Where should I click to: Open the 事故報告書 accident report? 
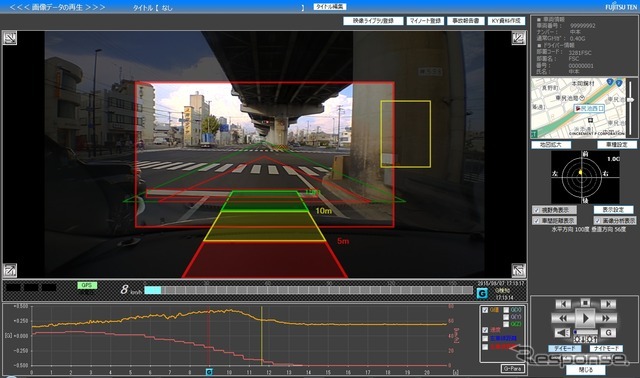pyautogui.click(x=466, y=21)
